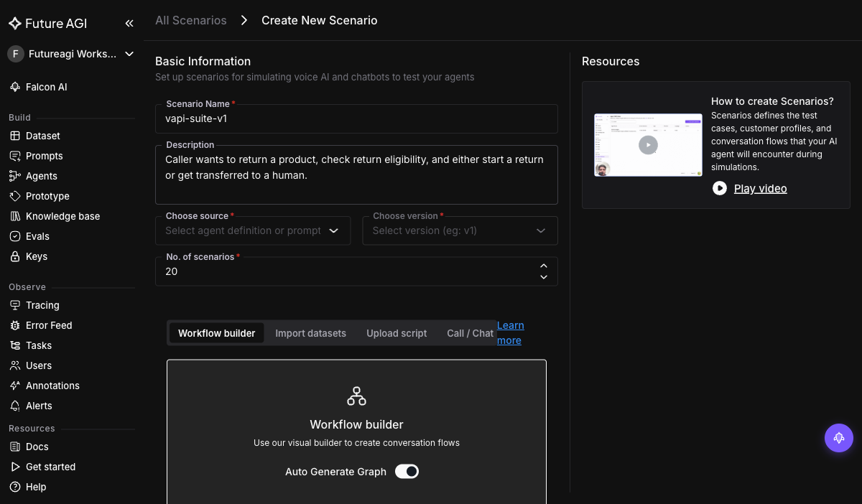Click 'Use our visual builder' description text

tap(356, 443)
